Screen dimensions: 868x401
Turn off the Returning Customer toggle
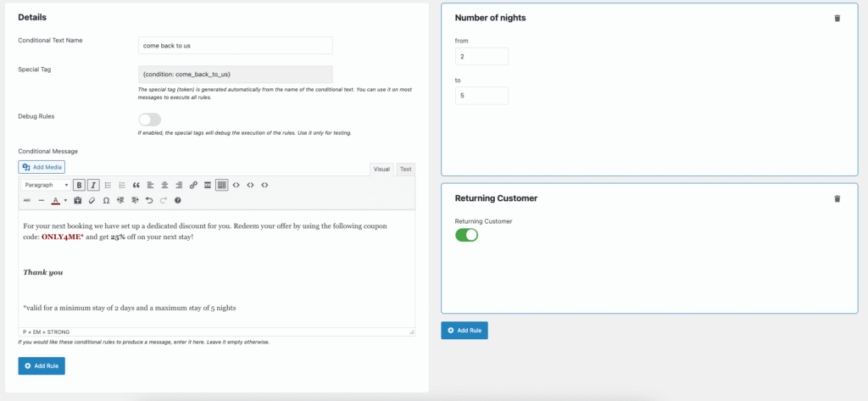pos(466,235)
